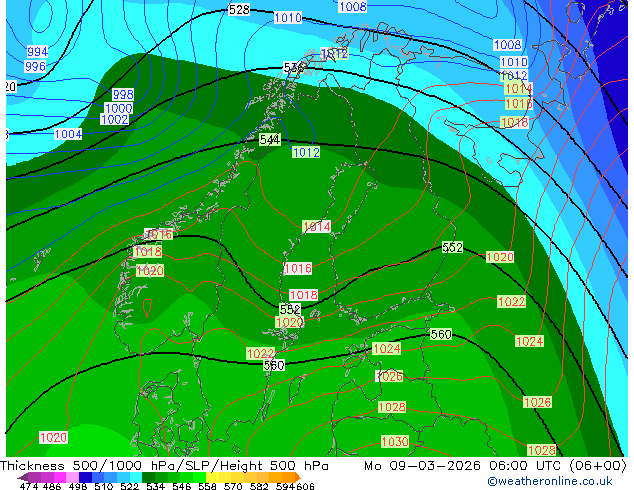
Task: Click the orange arrow at legend's high end
Action: (298, 477)
